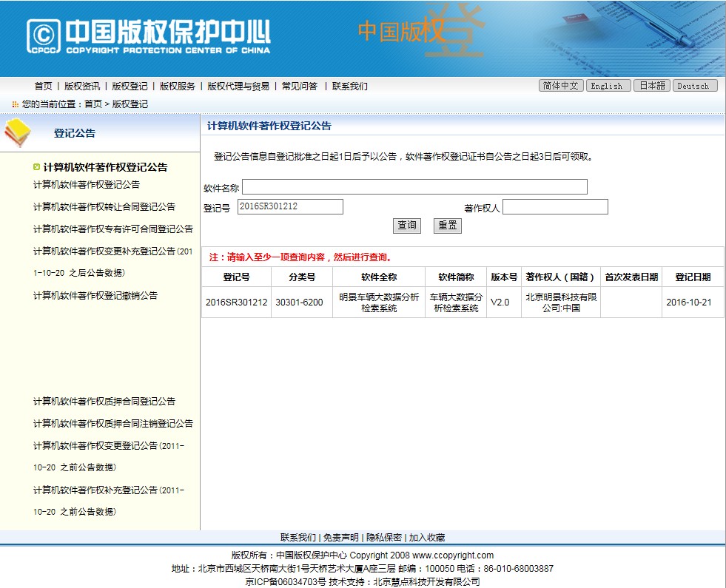Click the footer 隐私保密 link
Screen dimensions: 726x588
[384, 538]
